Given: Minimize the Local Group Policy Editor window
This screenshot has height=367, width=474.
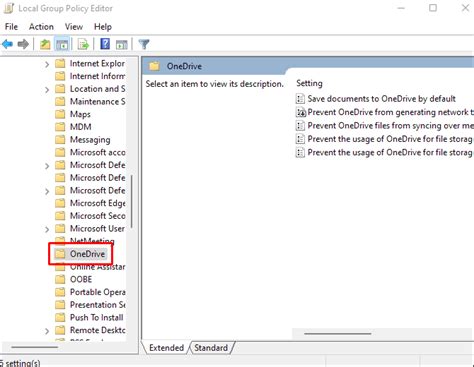Looking at the screenshot, I should click(x=401, y=8).
